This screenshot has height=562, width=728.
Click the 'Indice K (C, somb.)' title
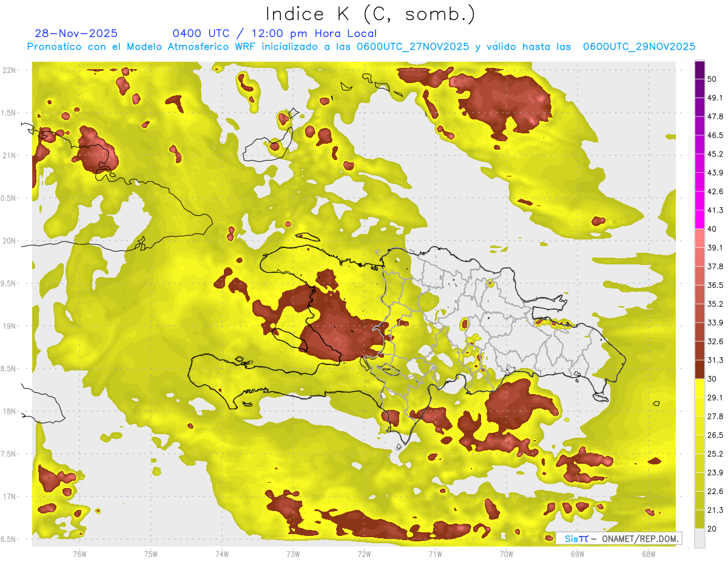click(x=370, y=13)
